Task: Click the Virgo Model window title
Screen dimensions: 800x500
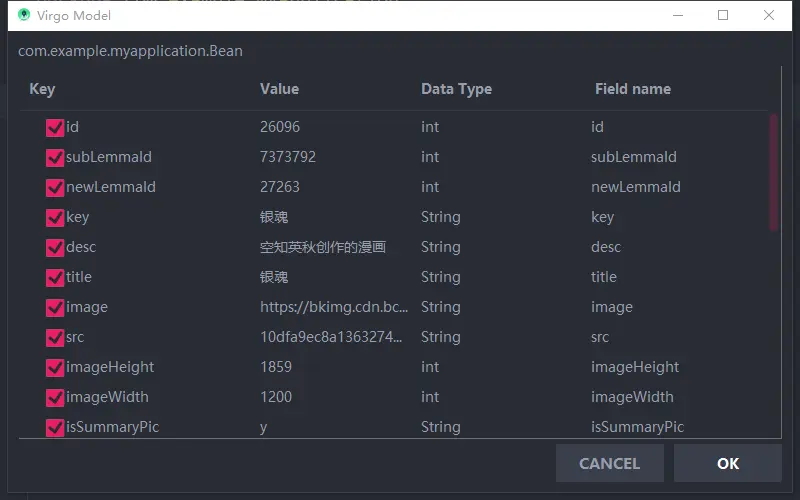Action: tap(74, 15)
